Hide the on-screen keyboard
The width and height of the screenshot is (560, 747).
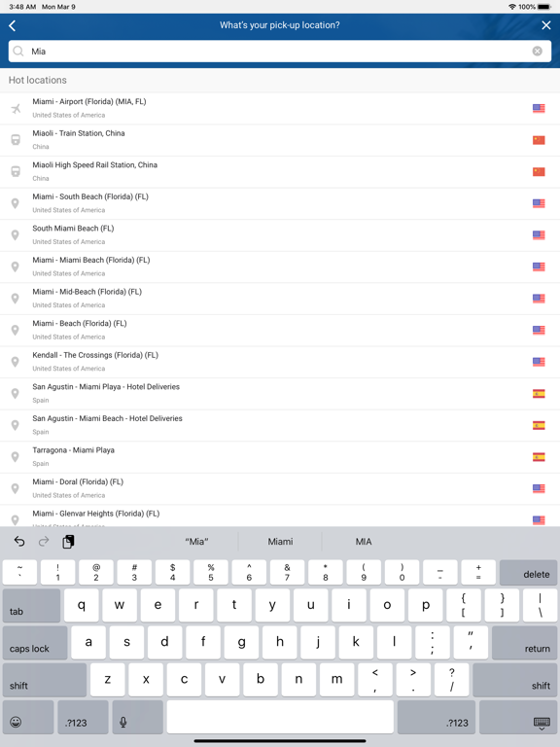(518, 717)
